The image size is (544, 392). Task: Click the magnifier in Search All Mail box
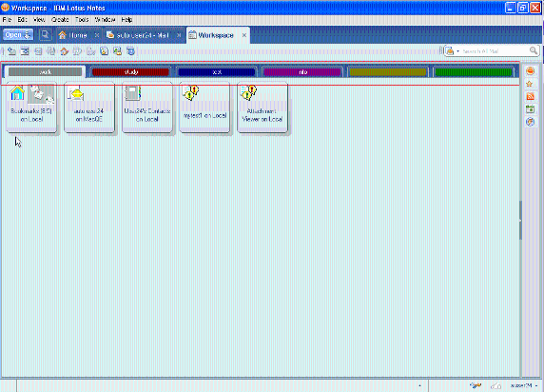pos(534,51)
